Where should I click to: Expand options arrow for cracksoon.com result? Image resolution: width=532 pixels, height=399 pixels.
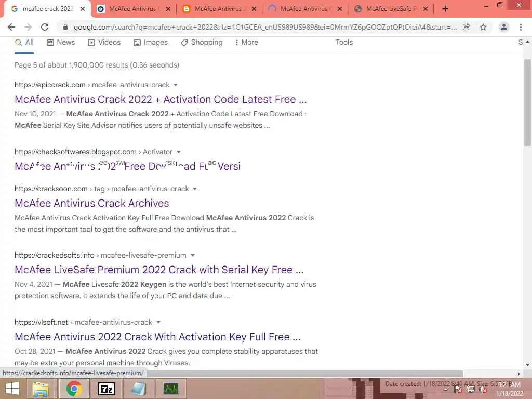[x=195, y=189]
